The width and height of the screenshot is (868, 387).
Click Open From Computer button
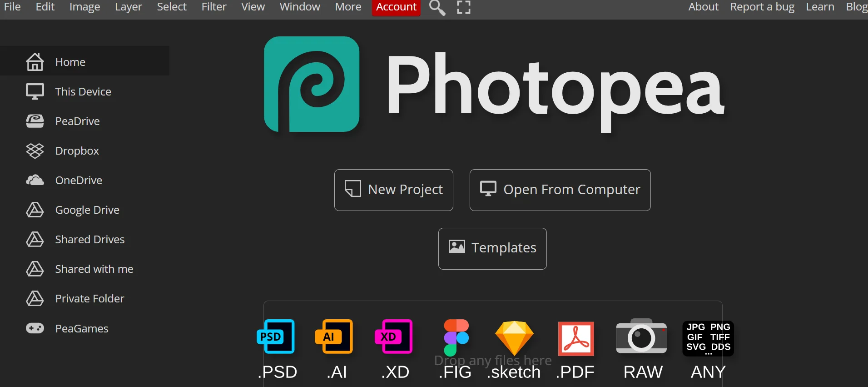[560, 190]
